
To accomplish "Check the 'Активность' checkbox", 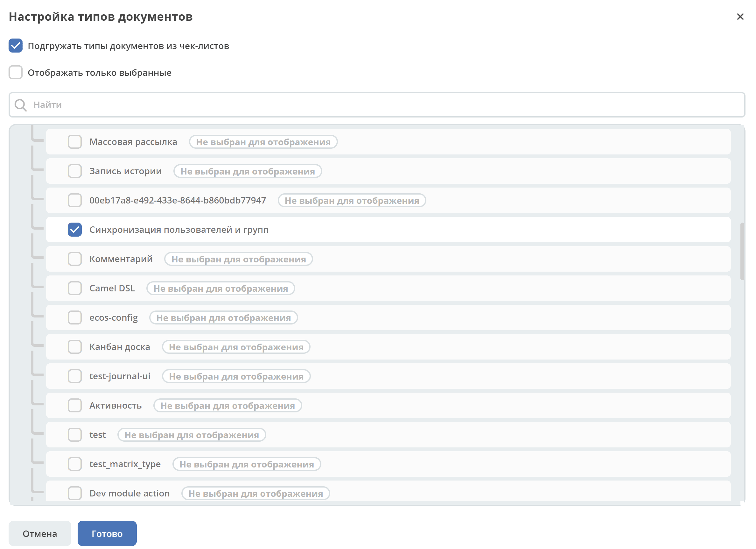I will (75, 406).
